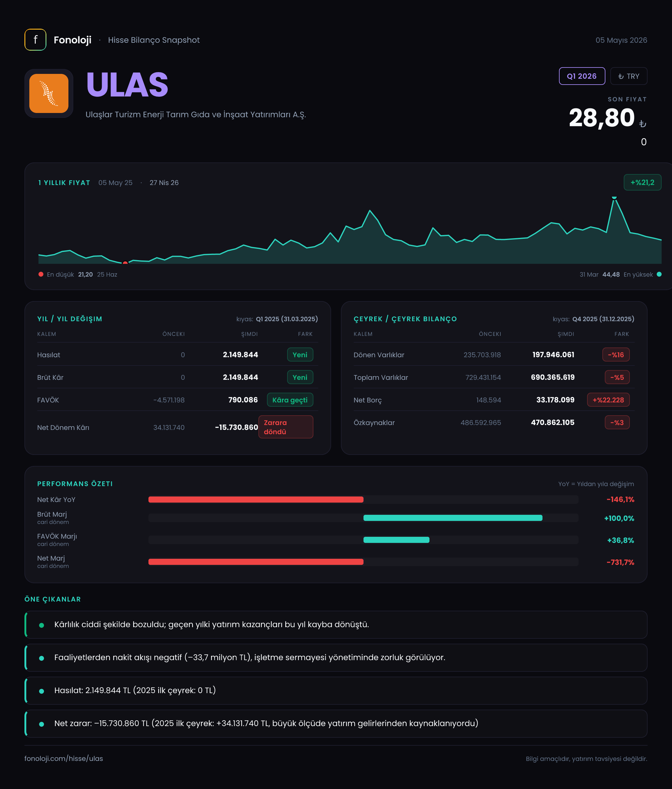
Task: Click the bullet dot before 'Kârlılık ciddi'
Action: [42, 625]
